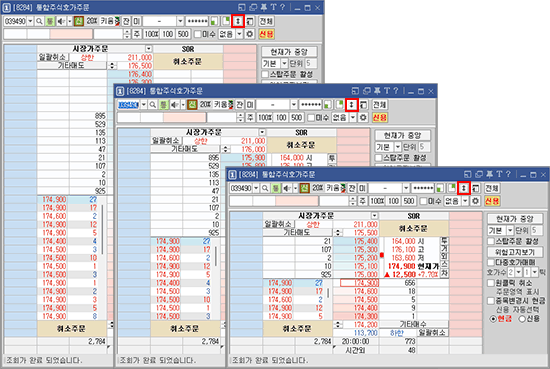Open the speaker dropdown arrow in front window
550x369 pixels.
[295, 188]
